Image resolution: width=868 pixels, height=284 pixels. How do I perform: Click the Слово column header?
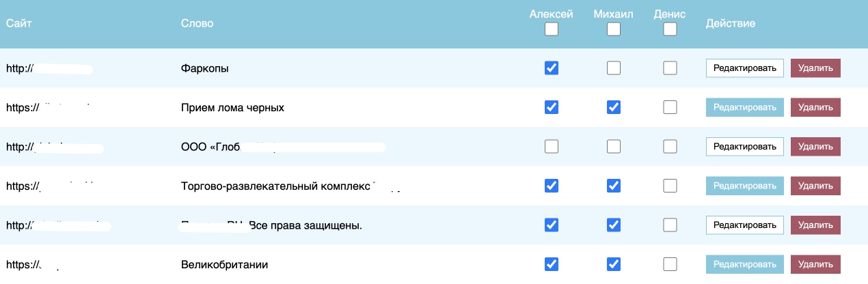[x=197, y=24]
